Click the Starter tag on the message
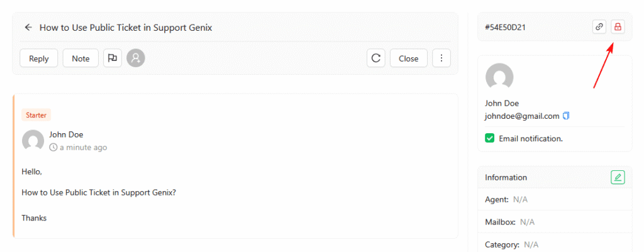 [x=36, y=115]
